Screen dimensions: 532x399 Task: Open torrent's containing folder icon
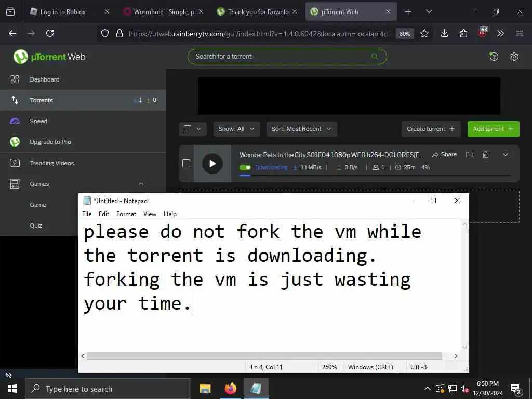469,155
